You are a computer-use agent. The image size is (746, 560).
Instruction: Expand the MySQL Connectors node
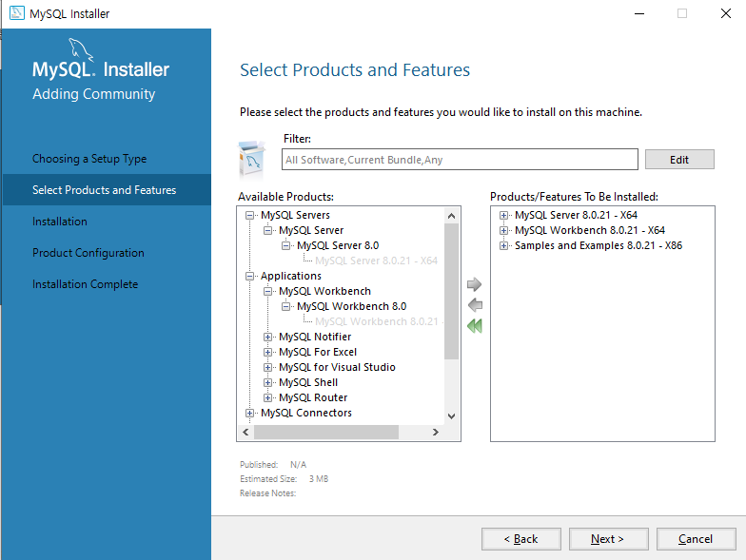tap(249, 413)
